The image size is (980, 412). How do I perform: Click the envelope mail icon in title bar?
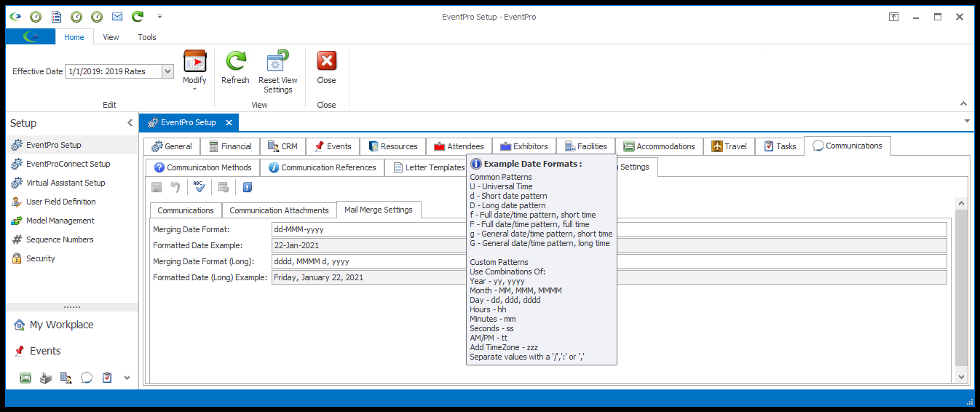[116, 16]
